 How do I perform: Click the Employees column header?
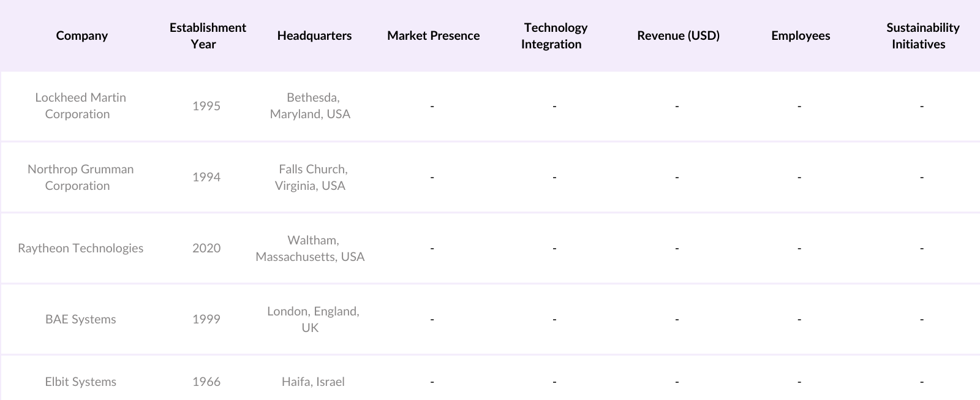801,36
